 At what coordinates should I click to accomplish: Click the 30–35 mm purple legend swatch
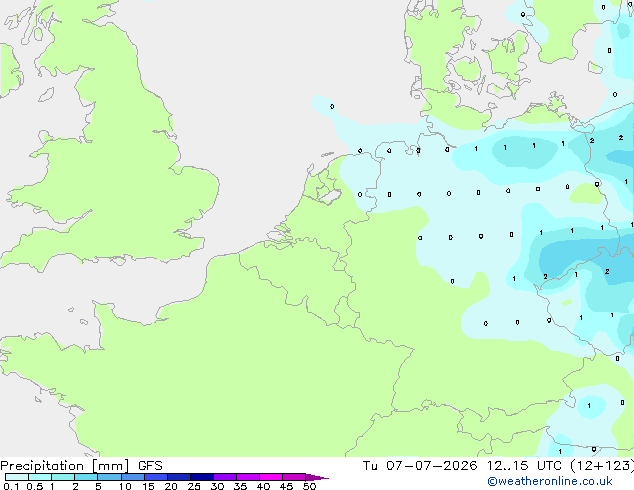[225, 477]
